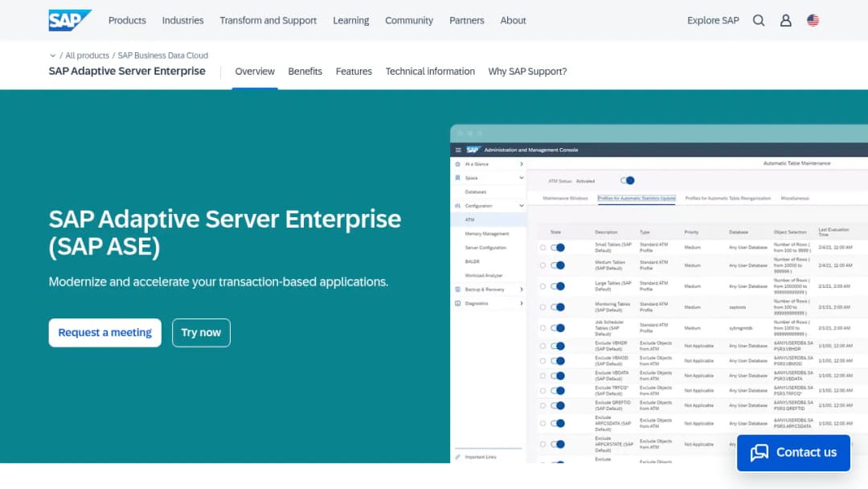Click the Priority column header
The height and width of the screenshot is (489, 868).
[691, 232]
